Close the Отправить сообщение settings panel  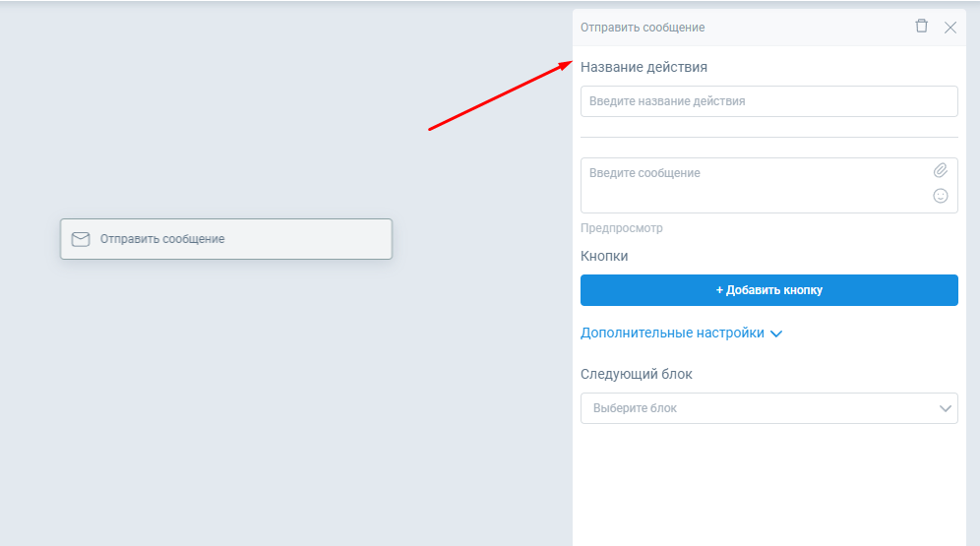pyautogui.click(x=950, y=28)
